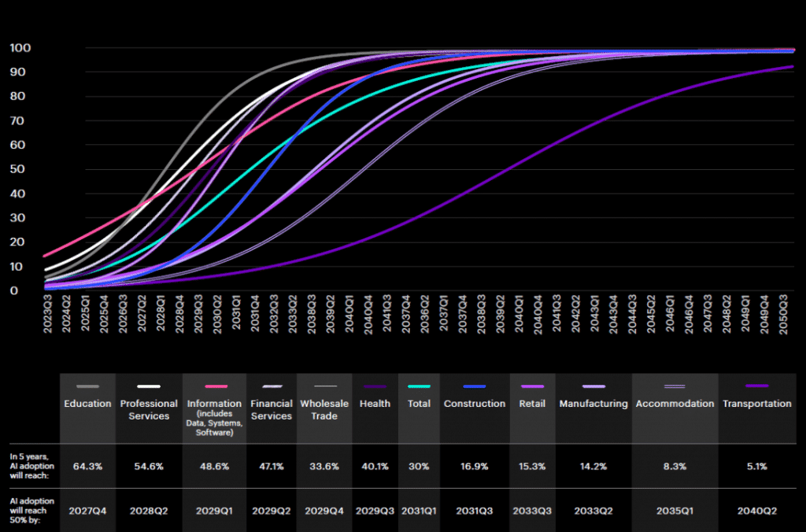Toggle visibility of the Retail series
The height and width of the screenshot is (532, 806).
(532, 386)
